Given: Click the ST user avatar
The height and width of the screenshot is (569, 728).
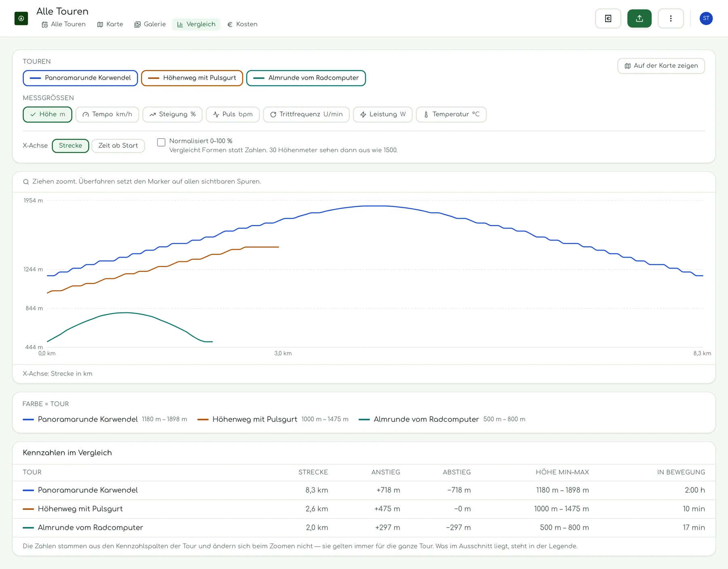Looking at the screenshot, I should tap(706, 18).
